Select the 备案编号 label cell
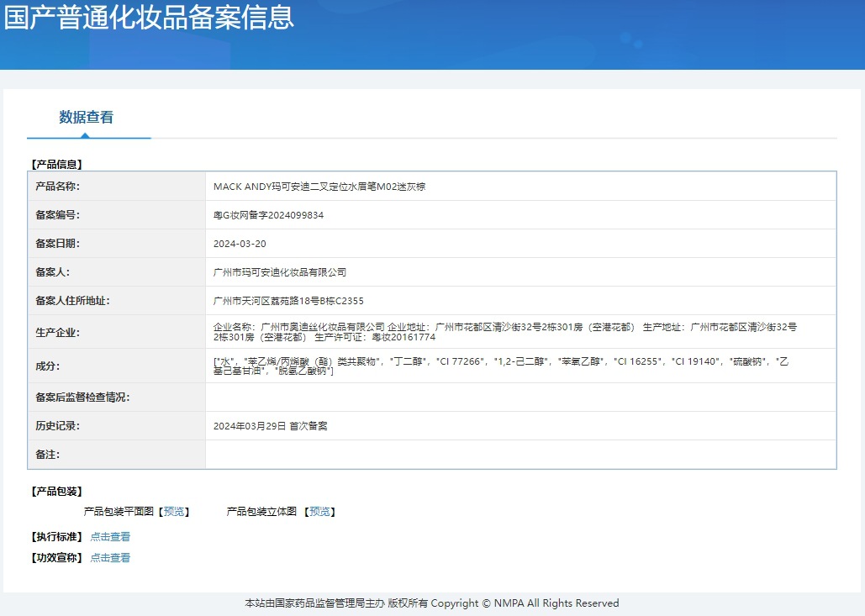Viewport: 865px width, 616px height. pos(116,215)
